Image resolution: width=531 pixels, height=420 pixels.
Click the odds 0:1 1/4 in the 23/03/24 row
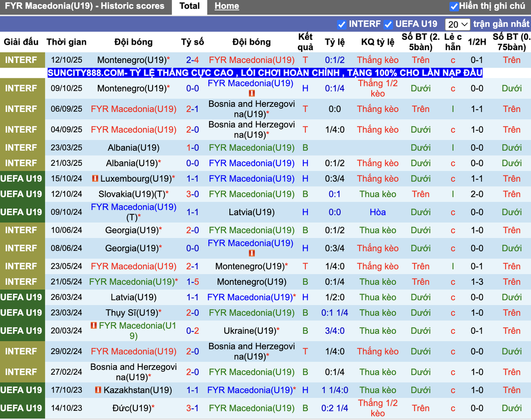pos(335,313)
